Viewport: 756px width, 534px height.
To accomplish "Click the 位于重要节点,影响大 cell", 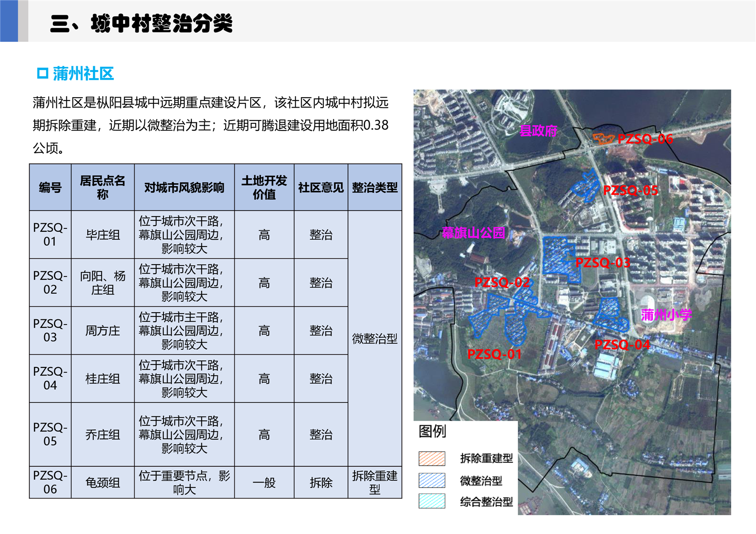I will tap(184, 483).
